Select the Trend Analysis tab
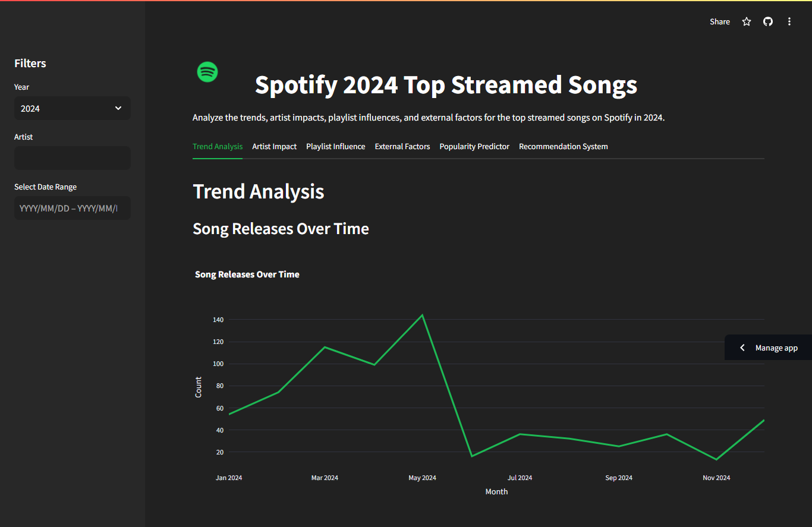The width and height of the screenshot is (812, 527). (218, 146)
